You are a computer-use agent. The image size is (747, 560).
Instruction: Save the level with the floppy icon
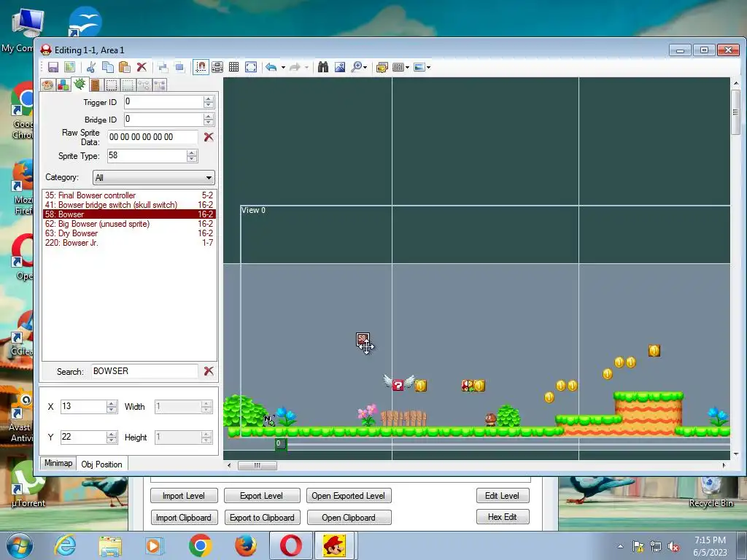(x=53, y=67)
